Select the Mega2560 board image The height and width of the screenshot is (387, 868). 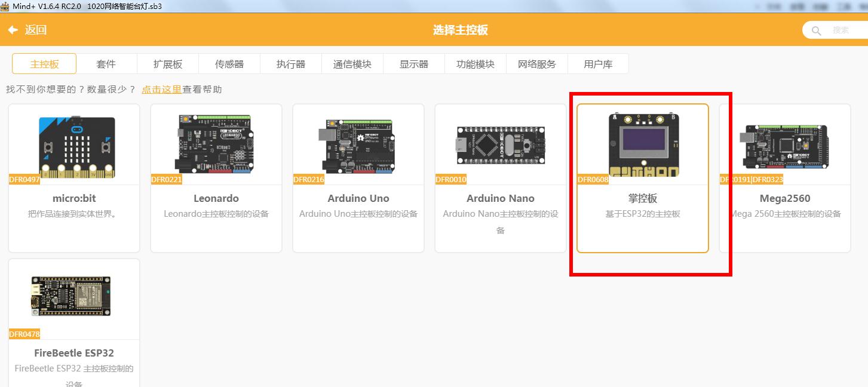[786, 147]
